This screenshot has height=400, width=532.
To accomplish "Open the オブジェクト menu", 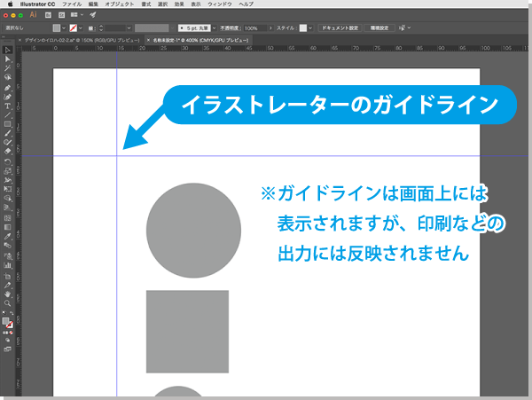I will pos(120,4).
